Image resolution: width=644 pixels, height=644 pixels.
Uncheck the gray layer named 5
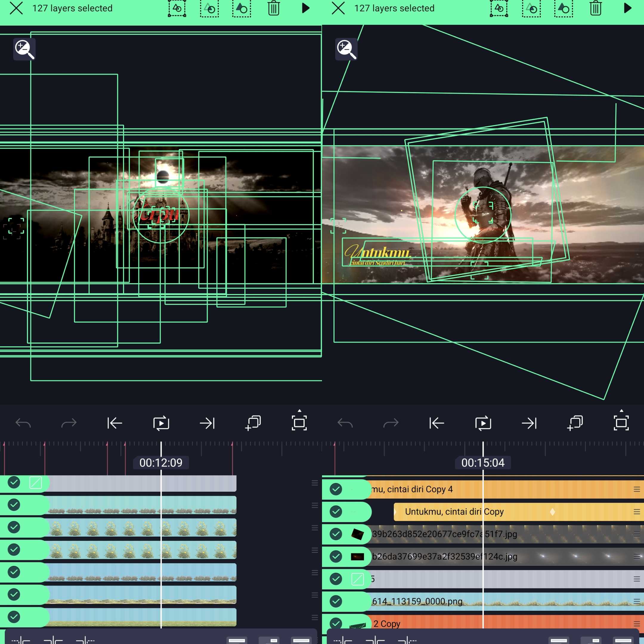pyautogui.click(x=336, y=579)
